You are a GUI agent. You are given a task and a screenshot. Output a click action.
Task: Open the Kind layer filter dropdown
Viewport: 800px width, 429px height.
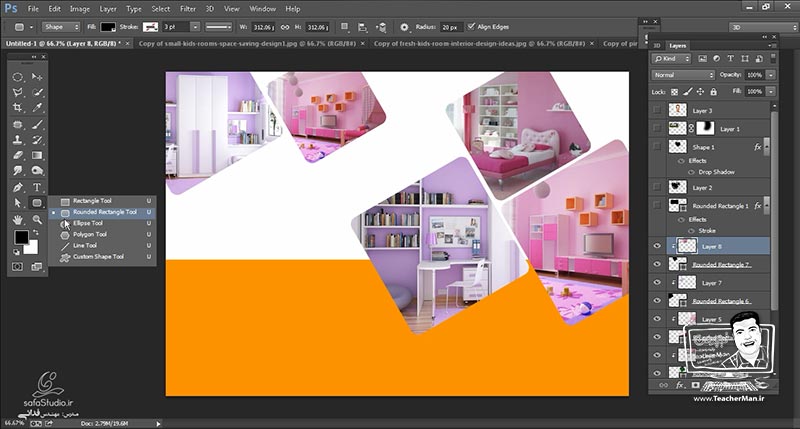(x=671, y=59)
